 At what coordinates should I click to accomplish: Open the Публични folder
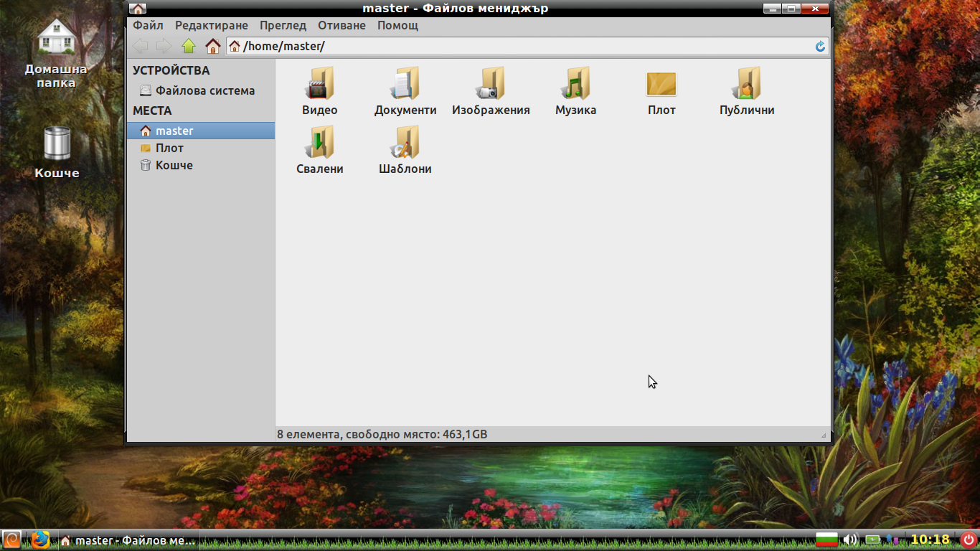click(747, 91)
